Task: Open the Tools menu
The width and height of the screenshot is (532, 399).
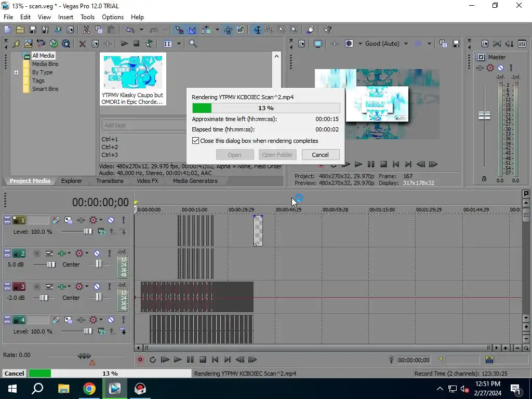Action: click(x=87, y=17)
